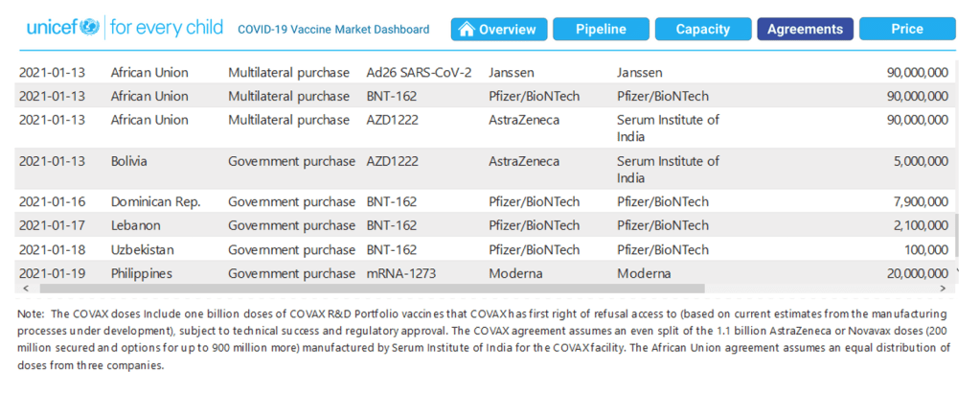Select the Bolivia row country cell
Image resolution: width=980 pixels, height=394 pixels.
[129, 161]
